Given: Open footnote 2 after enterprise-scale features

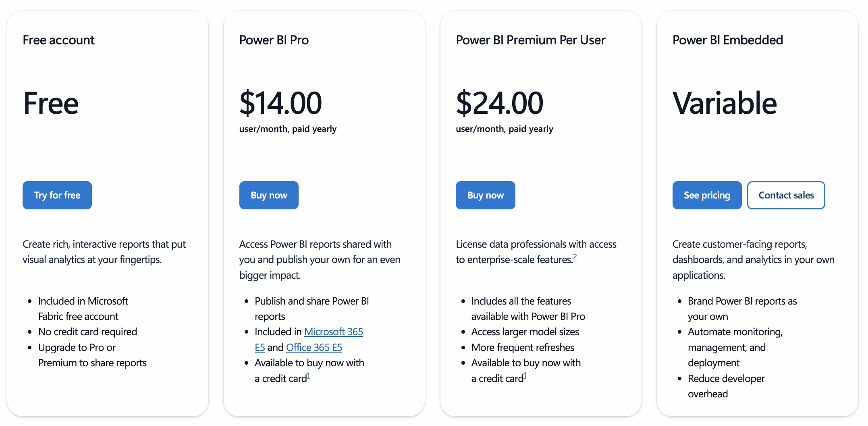Looking at the screenshot, I should pyautogui.click(x=575, y=257).
